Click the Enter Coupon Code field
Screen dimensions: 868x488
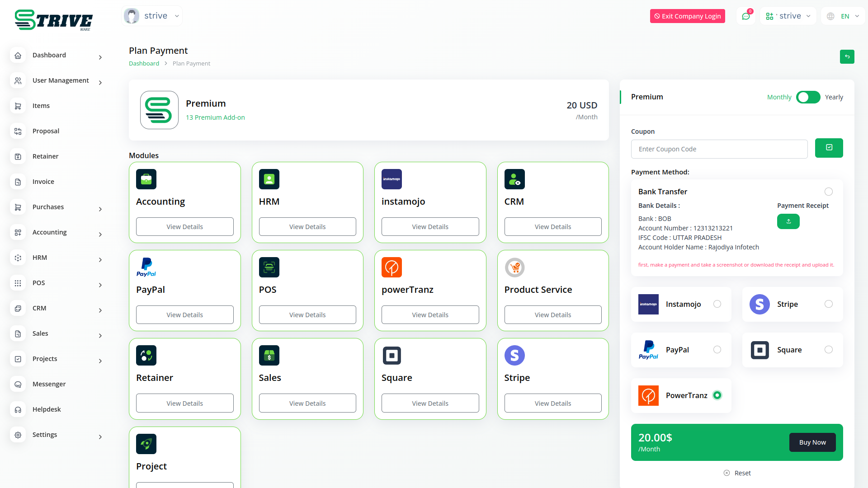719,149
